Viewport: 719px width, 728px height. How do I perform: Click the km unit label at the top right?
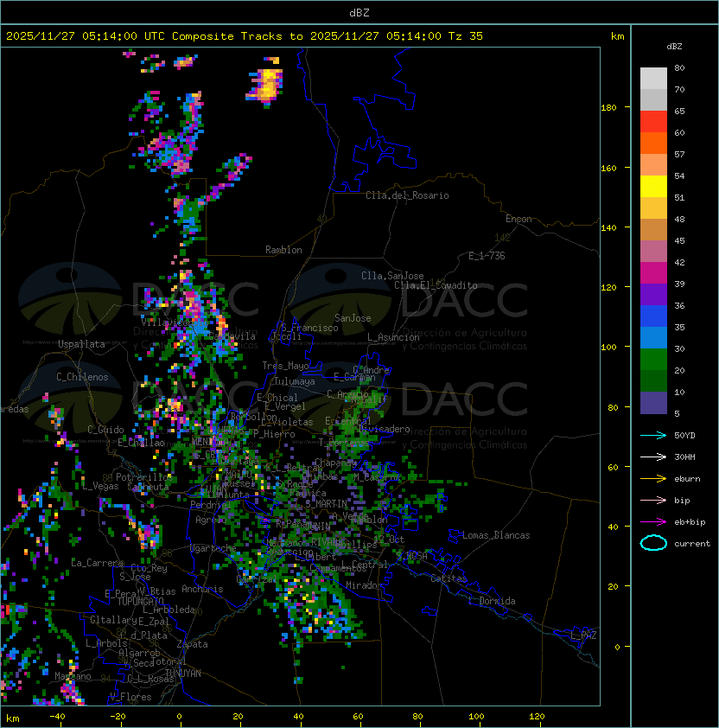click(x=617, y=36)
